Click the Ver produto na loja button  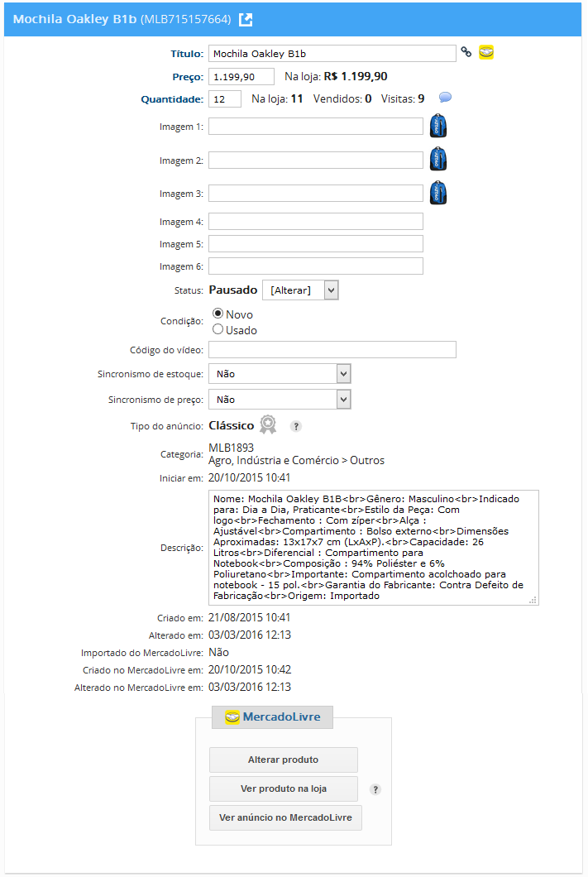(284, 788)
